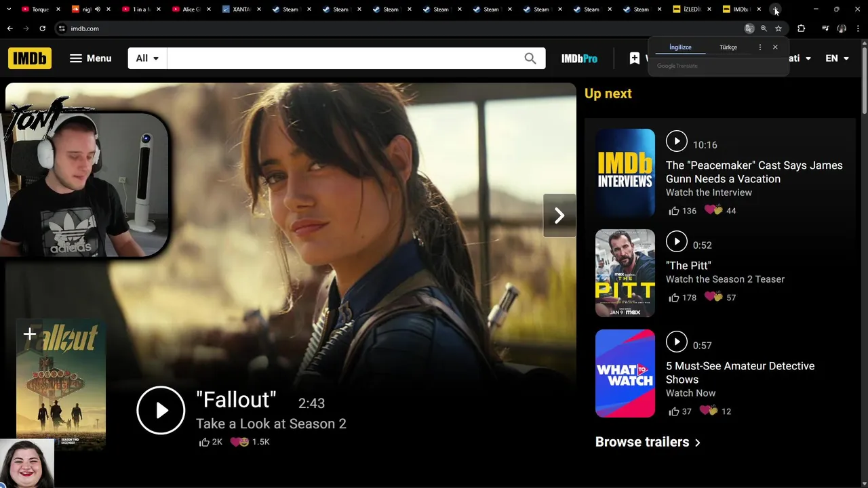Switch to the "1 in a M" YouTube tab
Image resolution: width=868 pixels, height=488 pixels.
click(x=142, y=9)
